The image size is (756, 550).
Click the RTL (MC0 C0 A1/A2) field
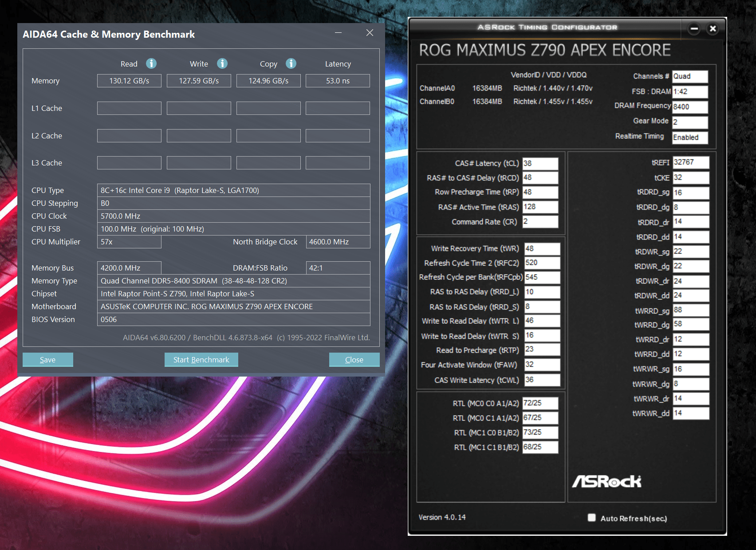[540, 403]
